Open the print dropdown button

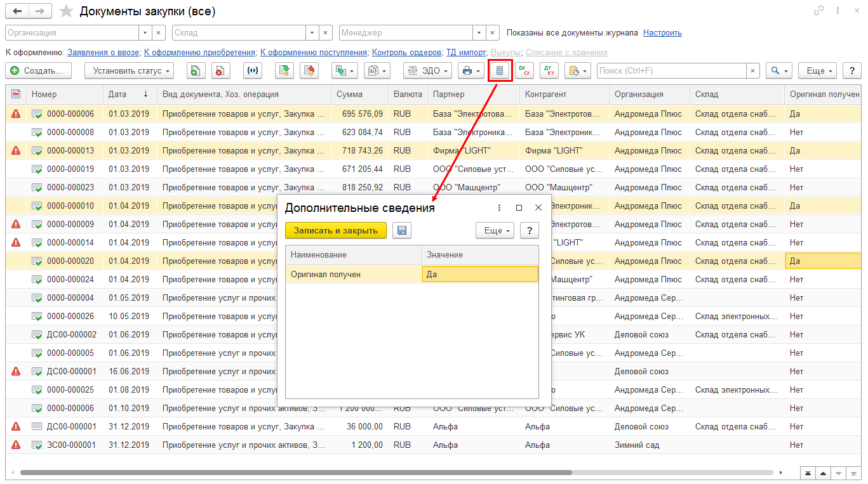point(471,70)
